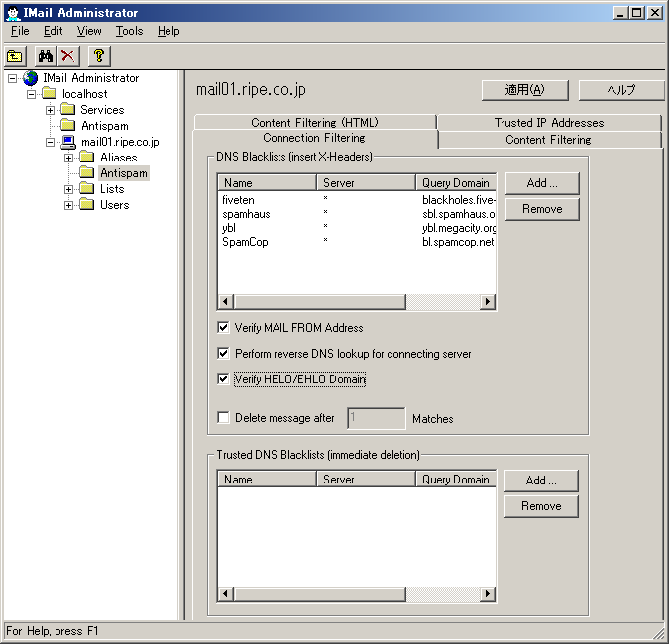The width and height of the screenshot is (669, 644).
Task: Click DNS Blacklists horizontal scrollbar thumb
Action: pos(319,301)
